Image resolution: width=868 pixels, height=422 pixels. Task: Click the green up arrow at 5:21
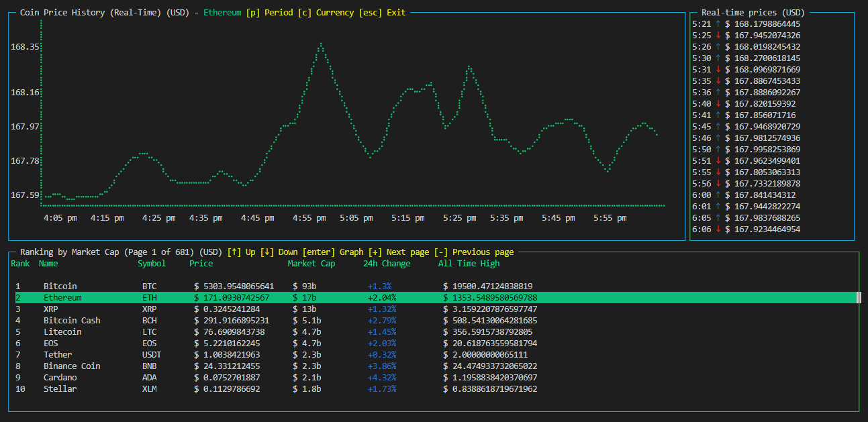pyautogui.click(x=718, y=24)
